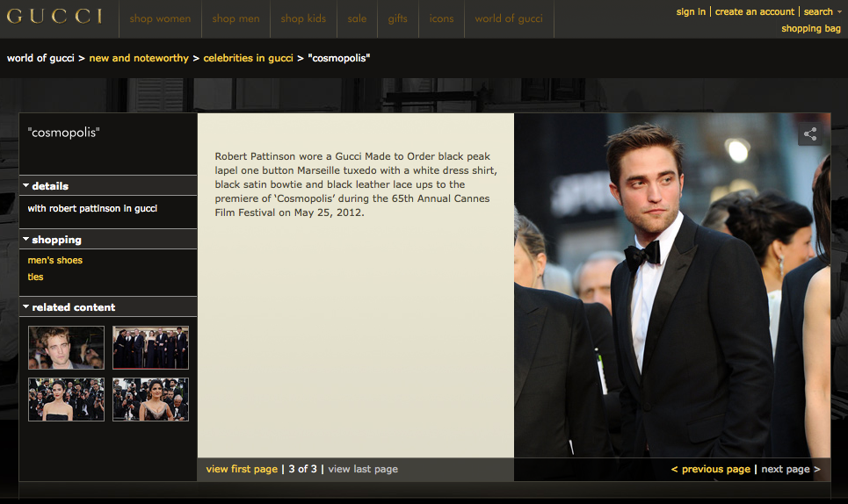848x504 pixels.
Task: Open the search link
Action: [818, 12]
